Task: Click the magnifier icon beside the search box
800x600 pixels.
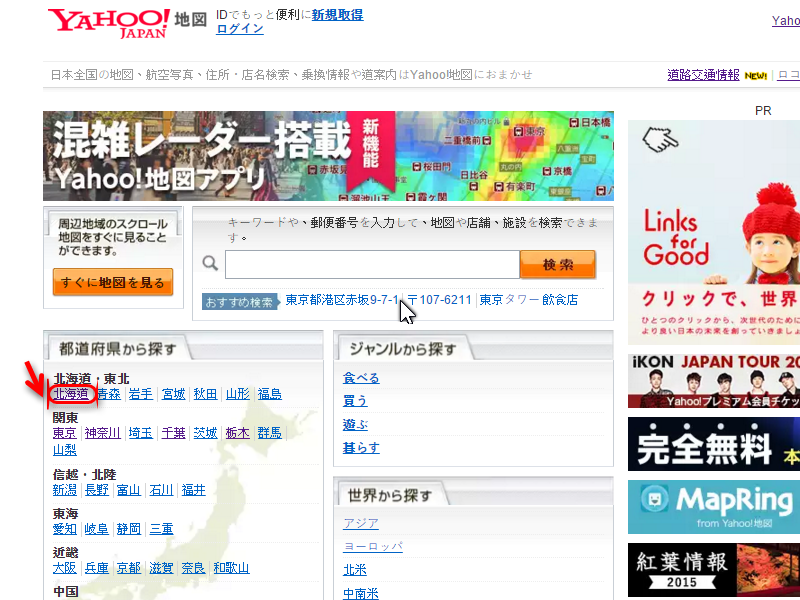Action: coord(210,264)
